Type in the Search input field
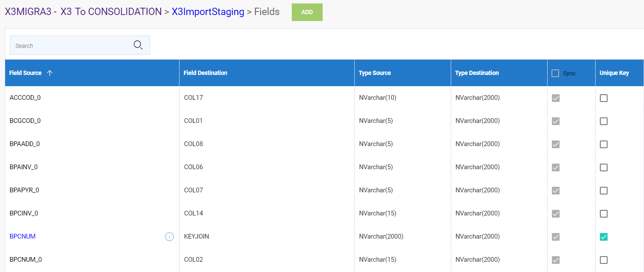Screen dimensions: 644x272 coord(71,45)
